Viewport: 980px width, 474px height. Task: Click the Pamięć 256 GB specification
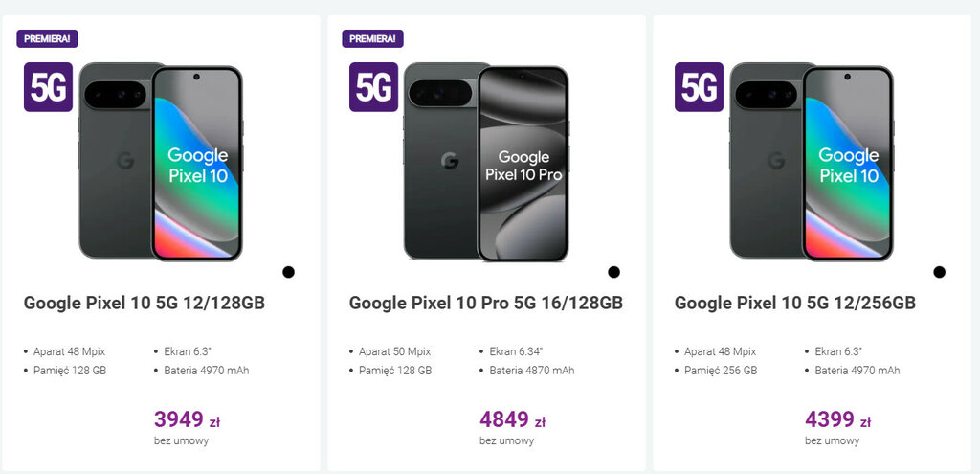[720, 371]
